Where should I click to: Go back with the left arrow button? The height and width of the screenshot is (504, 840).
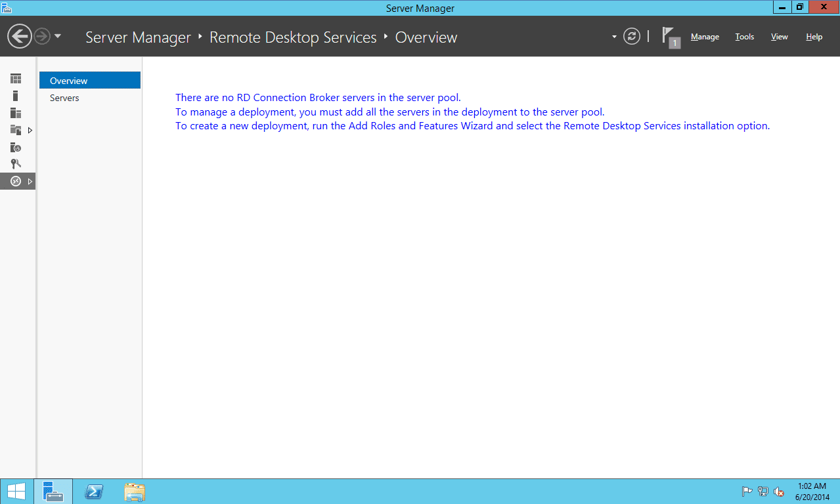20,36
